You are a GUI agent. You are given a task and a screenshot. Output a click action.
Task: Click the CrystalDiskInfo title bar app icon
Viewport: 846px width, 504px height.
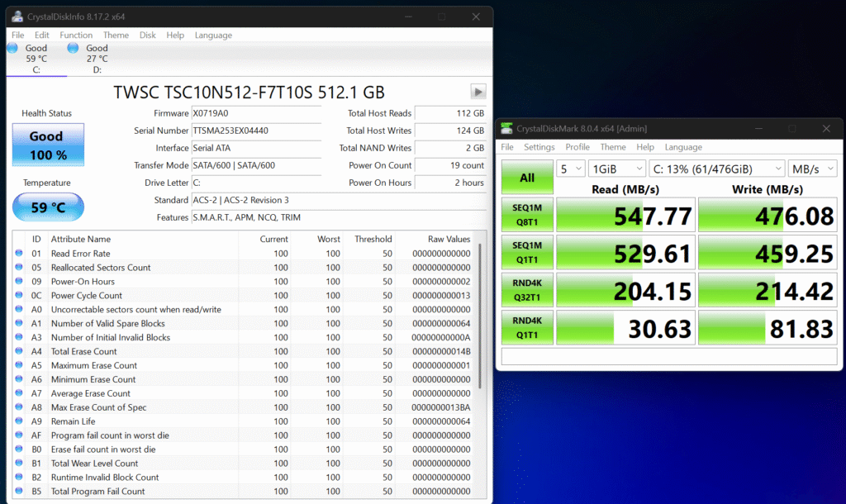(17, 17)
